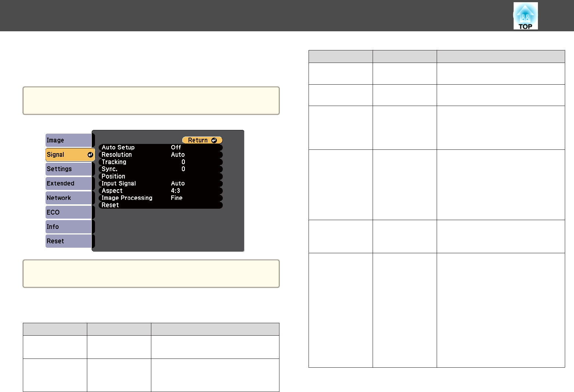Click the "Auto" value beside Resolution
574x392 pixels.
pyautogui.click(x=178, y=155)
